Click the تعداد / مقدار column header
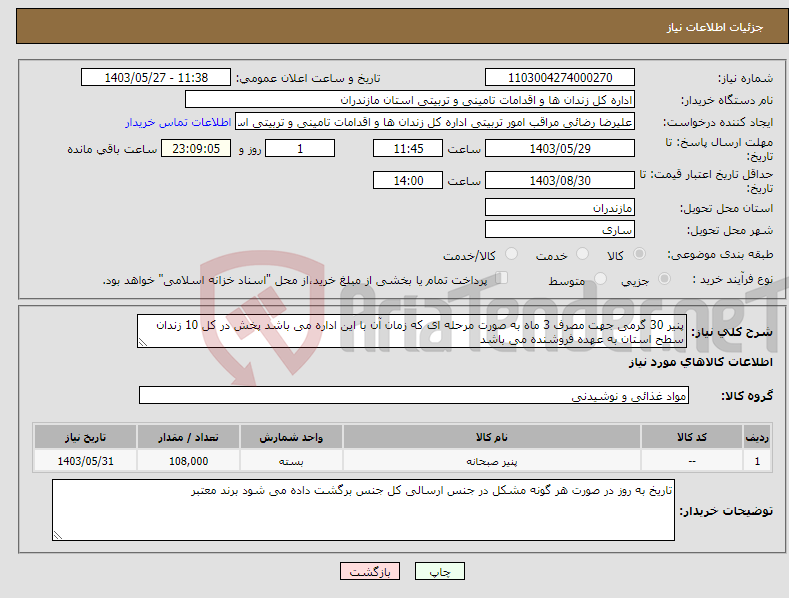This screenshot has height=598, width=789. point(189,437)
